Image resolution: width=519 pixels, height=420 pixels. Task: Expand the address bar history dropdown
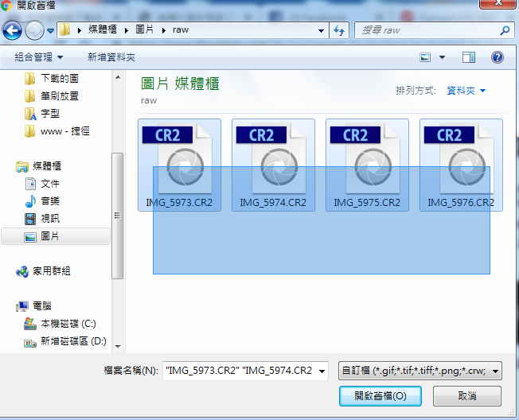click(321, 31)
